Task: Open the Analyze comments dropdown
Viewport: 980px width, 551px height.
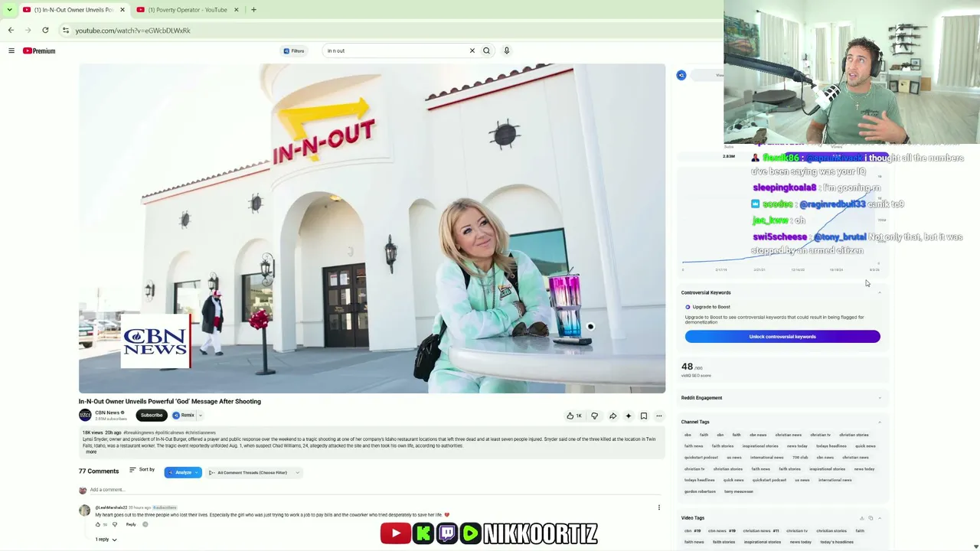Action: (x=183, y=472)
